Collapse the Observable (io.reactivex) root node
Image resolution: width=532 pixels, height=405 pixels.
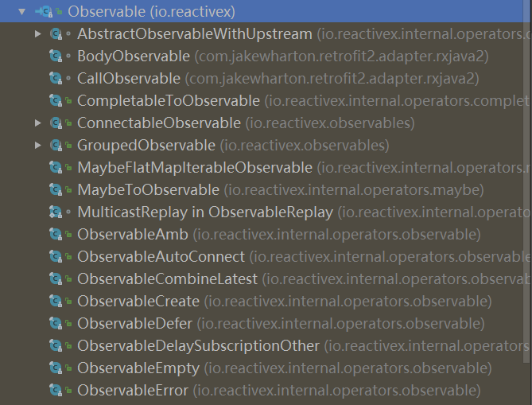(x=22, y=12)
